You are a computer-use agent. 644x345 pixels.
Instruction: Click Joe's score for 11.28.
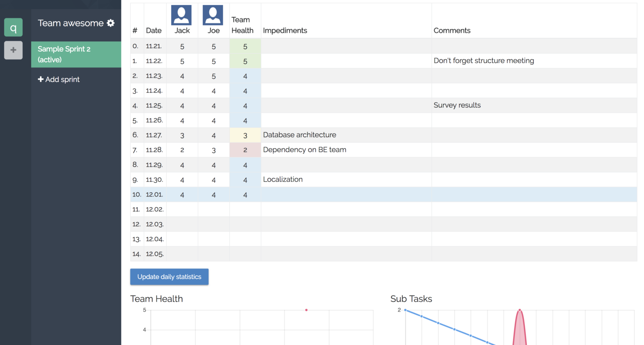click(x=214, y=150)
